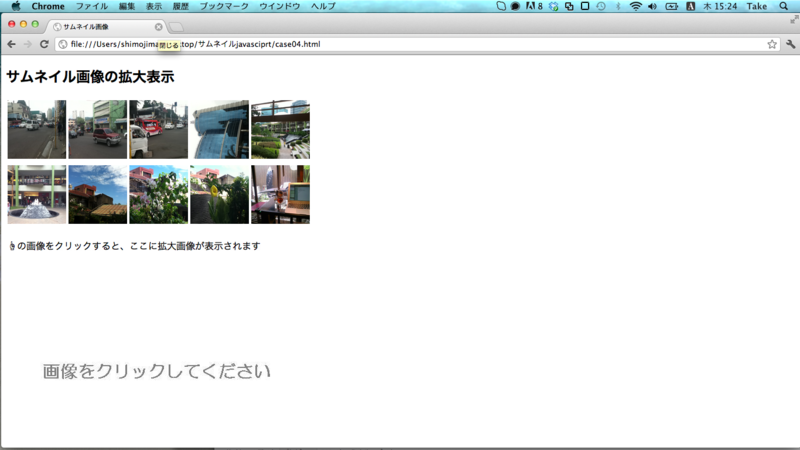
Task: Open a new tab with the new-tab button
Action: [176, 27]
